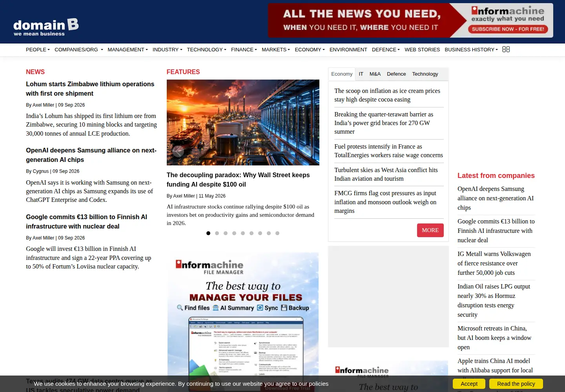Switch to the Defence tab
Viewport: 565px width, 392px height.
coord(396,74)
